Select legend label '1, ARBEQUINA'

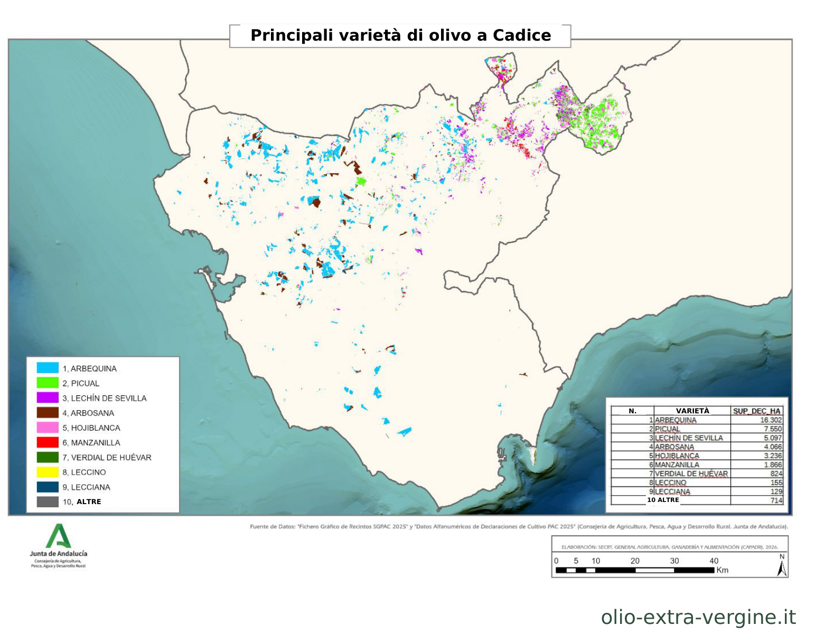pos(89,368)
